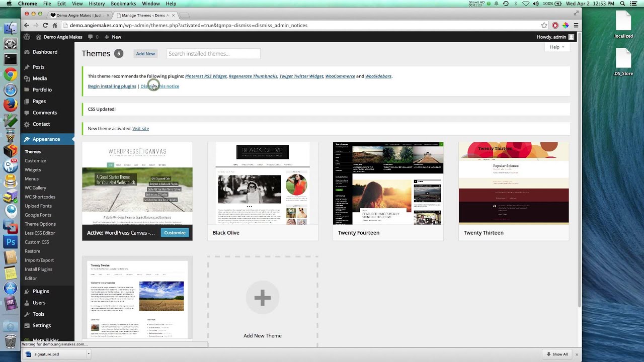
Task: Open the Pinterest RSS Widget link
Action: [x=206, y=76]
